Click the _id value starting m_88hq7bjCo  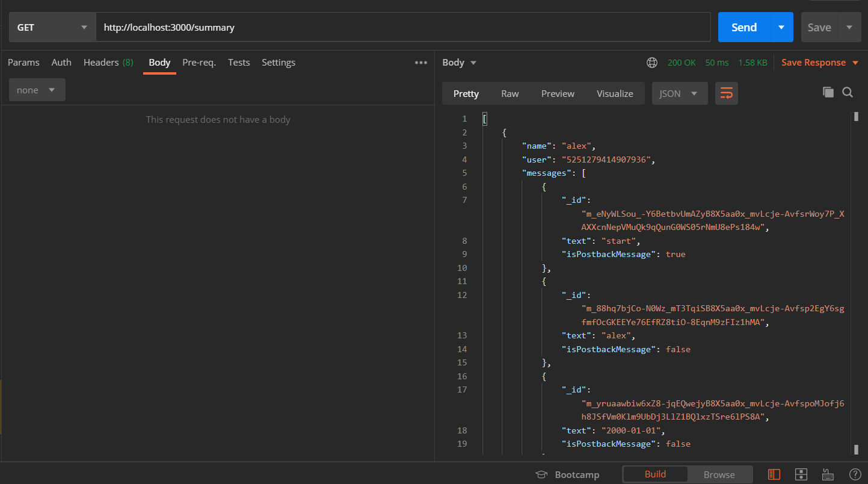(x=713, y=315)
